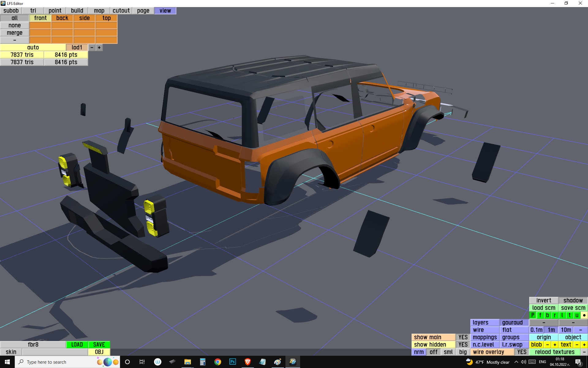Switch to the 'build' tab
Image resolution: width=588 pixels, height=368 pixels.
click(77, 11)
